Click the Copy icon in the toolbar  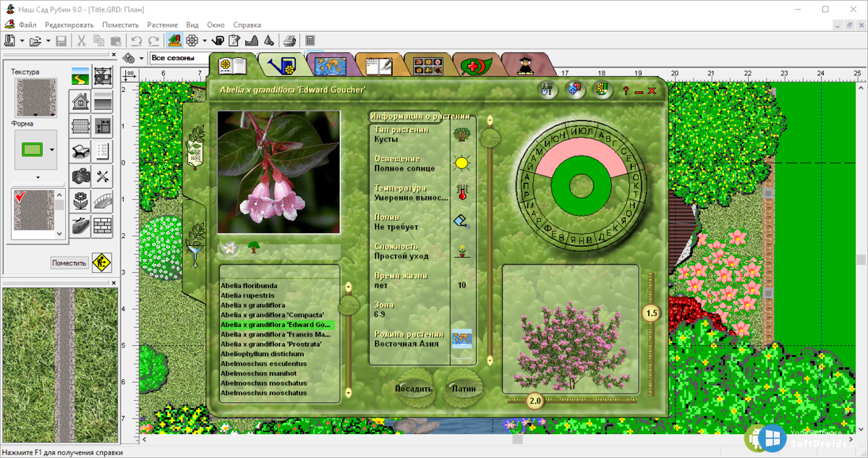point(98,41)
